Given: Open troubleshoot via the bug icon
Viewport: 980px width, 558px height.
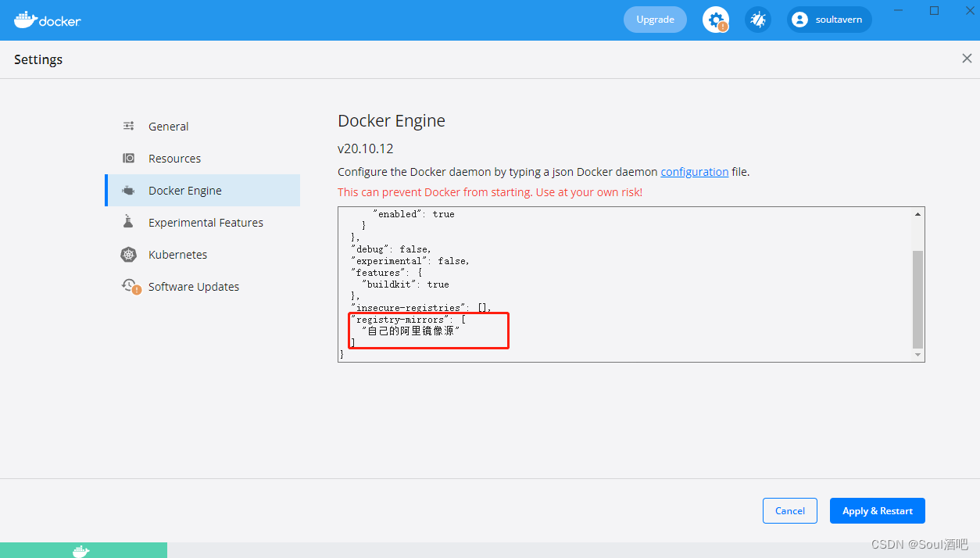Looking at the screenshot, I should (x=757, y=20).
